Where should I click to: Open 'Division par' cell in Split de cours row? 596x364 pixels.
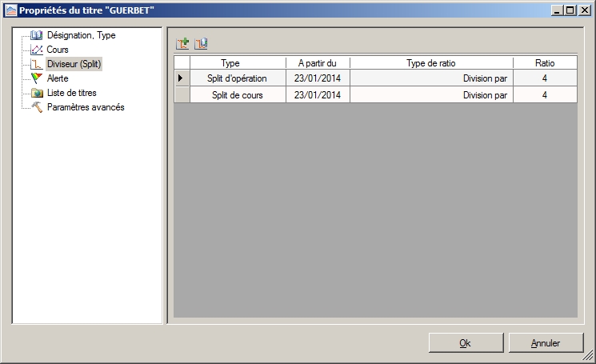pos(430,95)
